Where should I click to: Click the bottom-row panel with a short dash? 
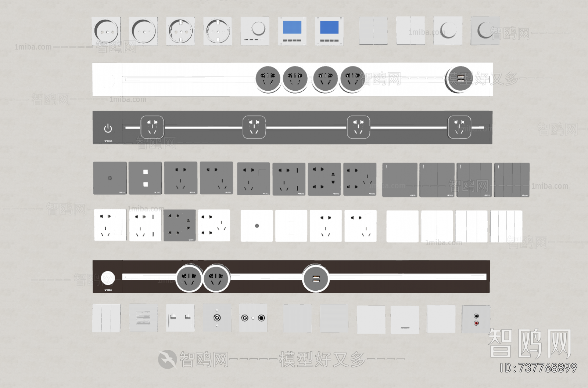405,320
